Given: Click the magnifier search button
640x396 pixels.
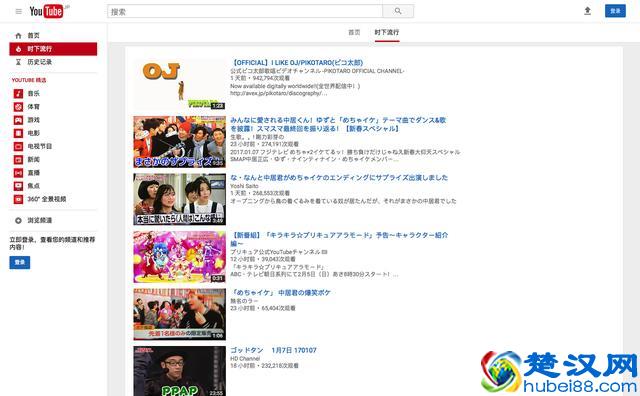Looking at the screenshot, I should click(x=398, y=11).
